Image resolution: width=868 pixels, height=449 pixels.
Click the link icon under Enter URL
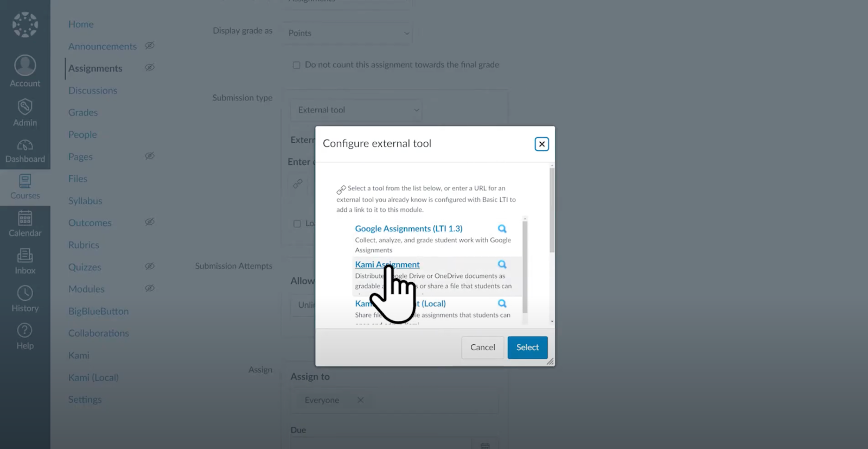pos(298,184)
